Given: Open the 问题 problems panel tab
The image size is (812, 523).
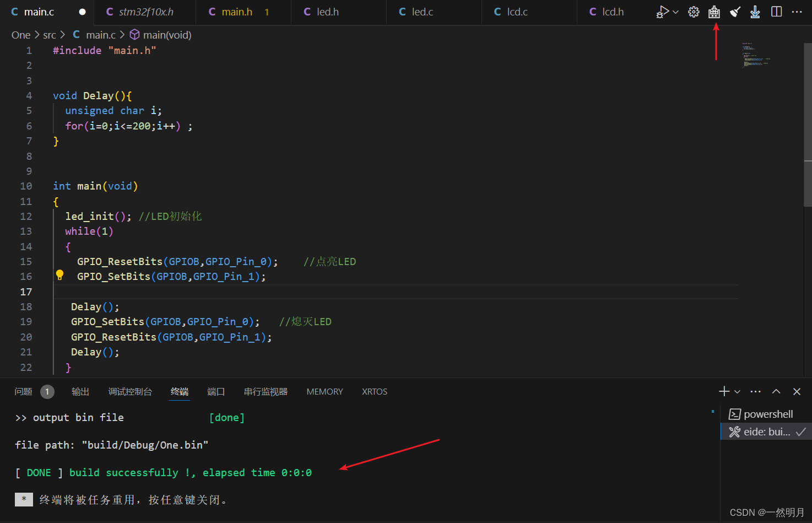Looking at the screenshot, I should click(24, 392).
